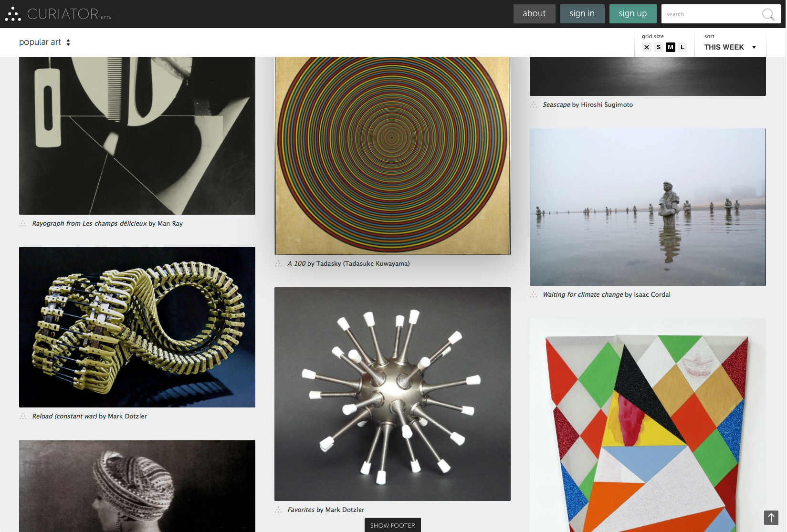The height and width of the screenshot is (532, 787).
Task: Click the Curiator logo icon
Action: 13,14
